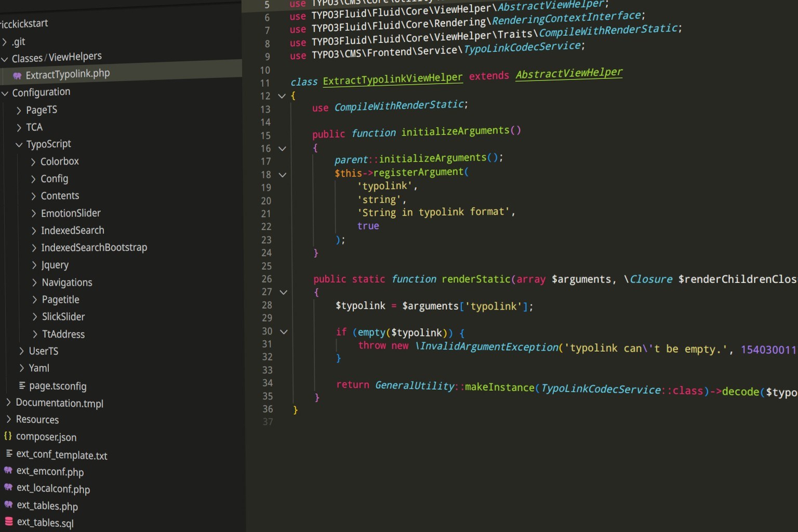
Task: Click PHP icon next to ext_tables.php
Action: (x=8, y=504)
